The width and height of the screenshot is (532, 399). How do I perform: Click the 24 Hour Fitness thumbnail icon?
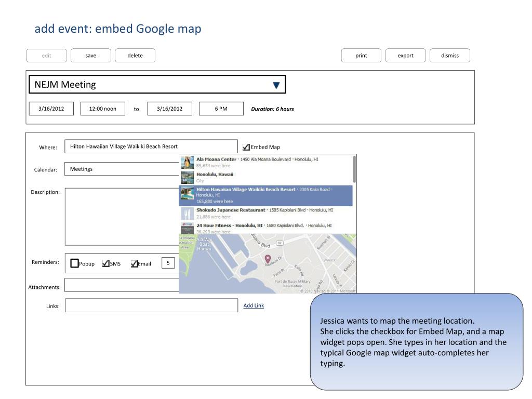(187, 229)
